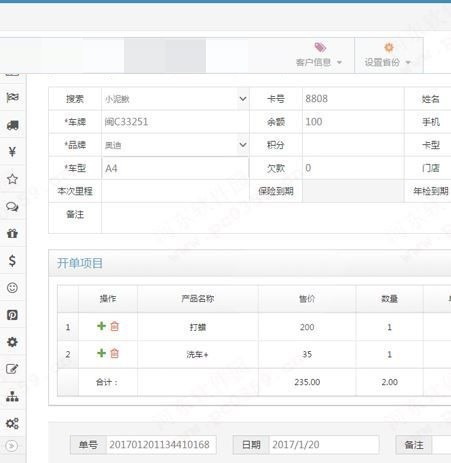Select row number 1 in items table
The height and width of the screenshot is (463, 451).
pyautogui.click(x=68, y=327)
